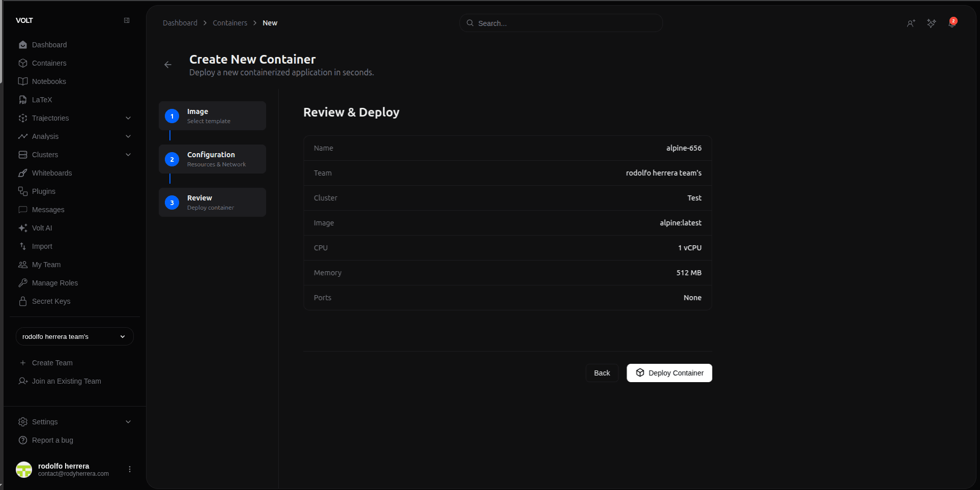Open the Import tool
Screen dimensions: 980x490
(x=42, y=246)
